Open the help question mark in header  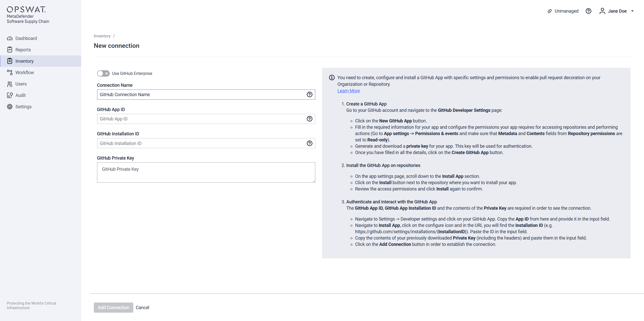(588, 11)
